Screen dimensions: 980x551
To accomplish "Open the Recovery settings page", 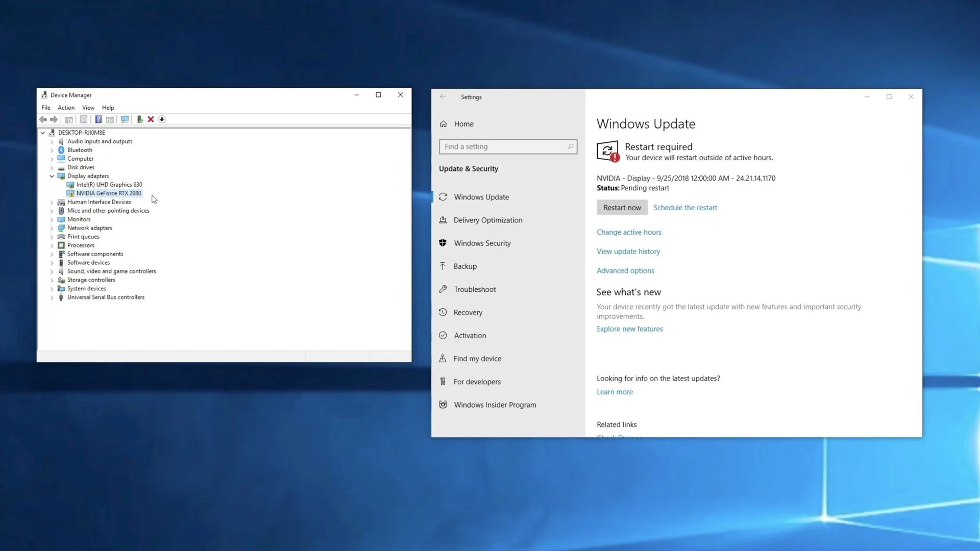I will [x=468, y=312].
